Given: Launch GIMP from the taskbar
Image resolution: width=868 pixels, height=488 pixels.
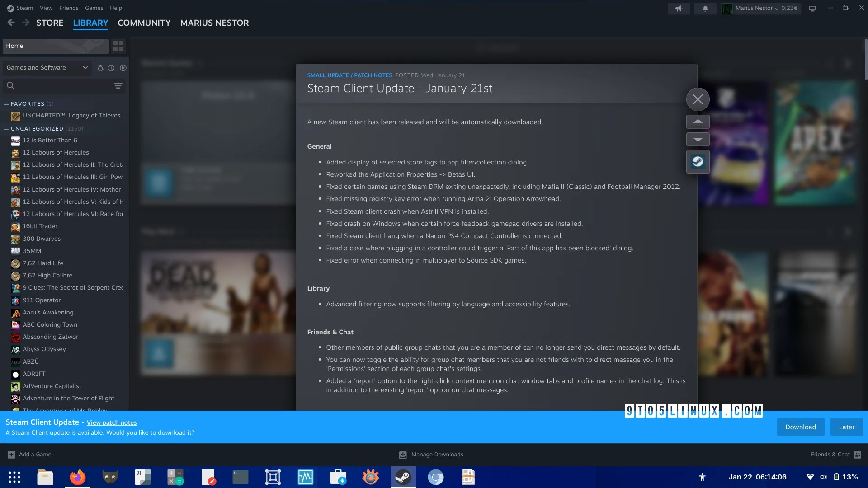Looking at the screenshot, I should (109, 477).
